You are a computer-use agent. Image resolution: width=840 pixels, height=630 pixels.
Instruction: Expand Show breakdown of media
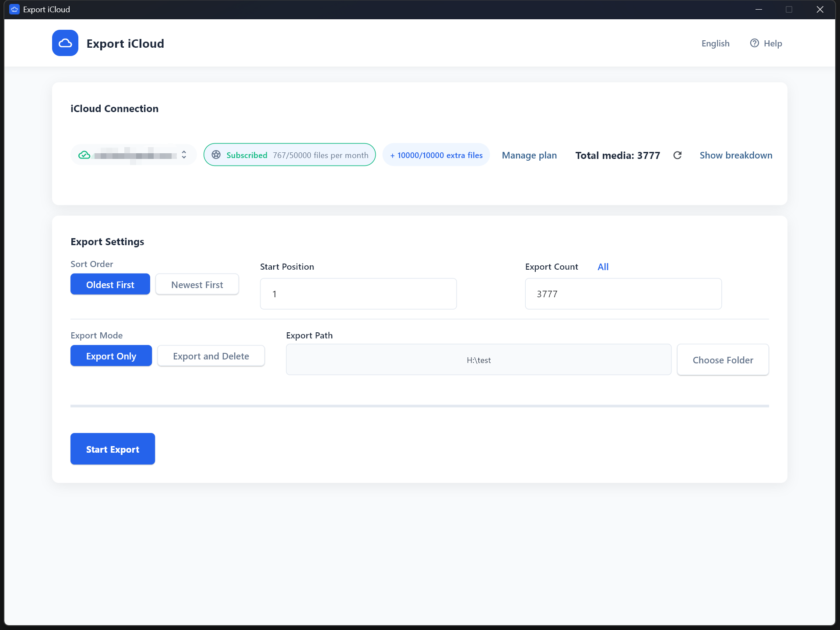pos(736,155)
